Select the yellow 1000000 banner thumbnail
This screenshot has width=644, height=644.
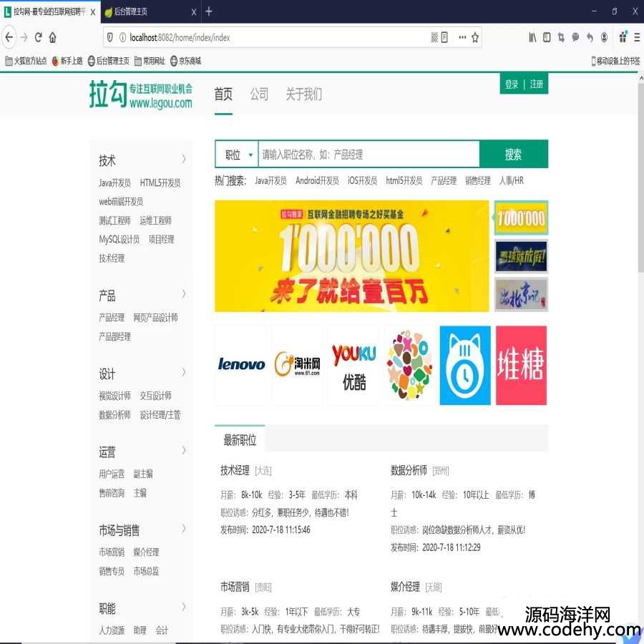pos(521,218)
